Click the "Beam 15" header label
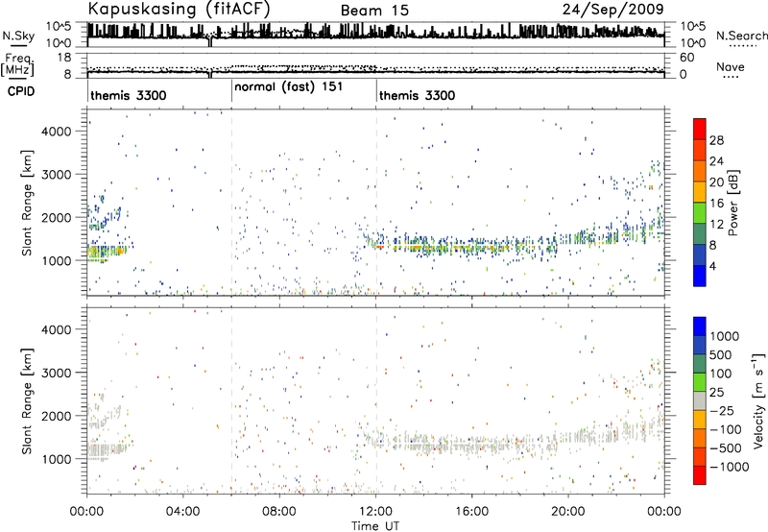The height and width of the screenshot is (532, 768). click(x=374, y=11)
